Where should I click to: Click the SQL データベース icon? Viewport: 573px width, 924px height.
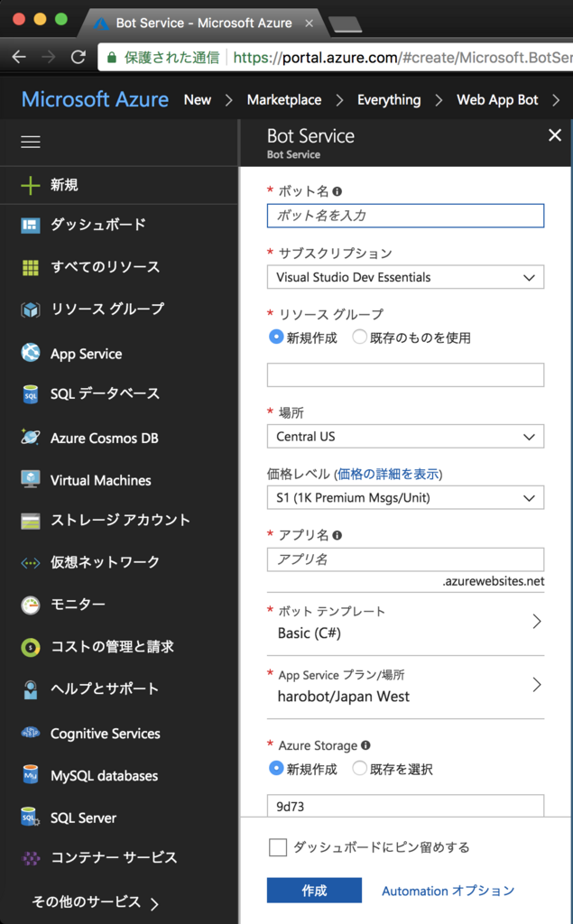(x=30, y=394)
